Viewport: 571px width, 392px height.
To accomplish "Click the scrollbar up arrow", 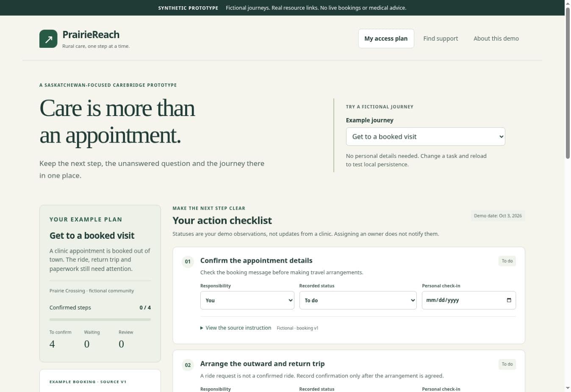I will [568, 3].
